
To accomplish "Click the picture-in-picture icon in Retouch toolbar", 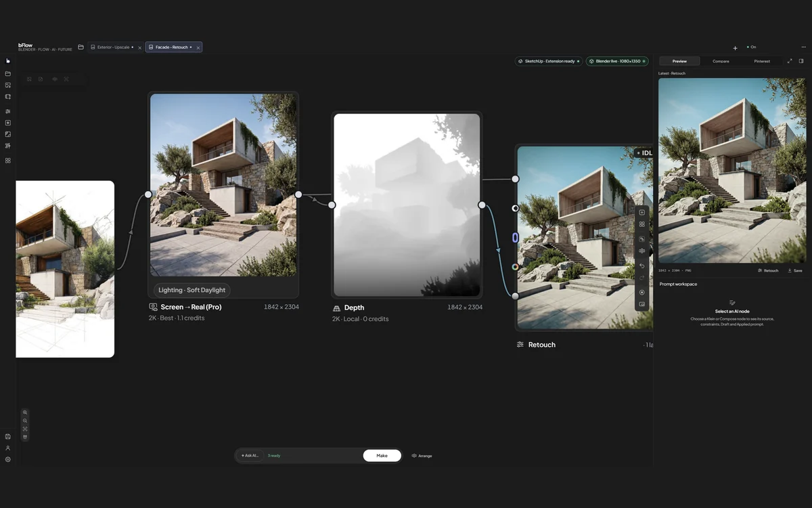I will pos(642,304).
